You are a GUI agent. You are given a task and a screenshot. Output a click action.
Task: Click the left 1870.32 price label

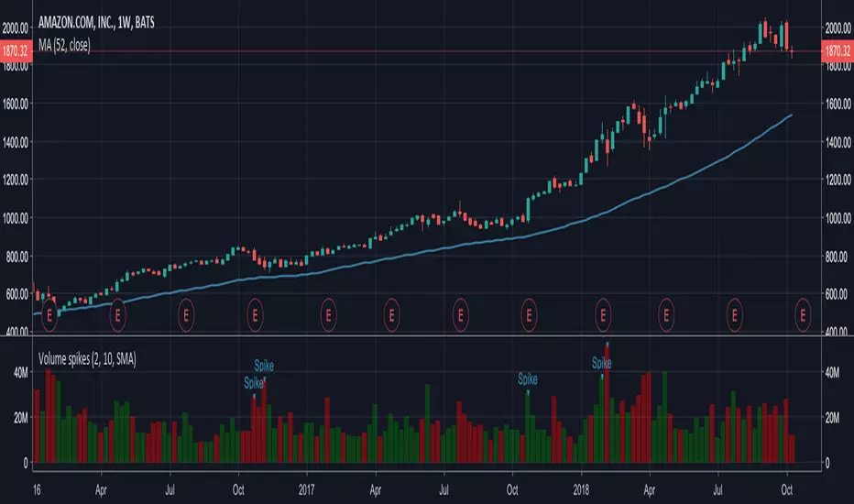16,51
